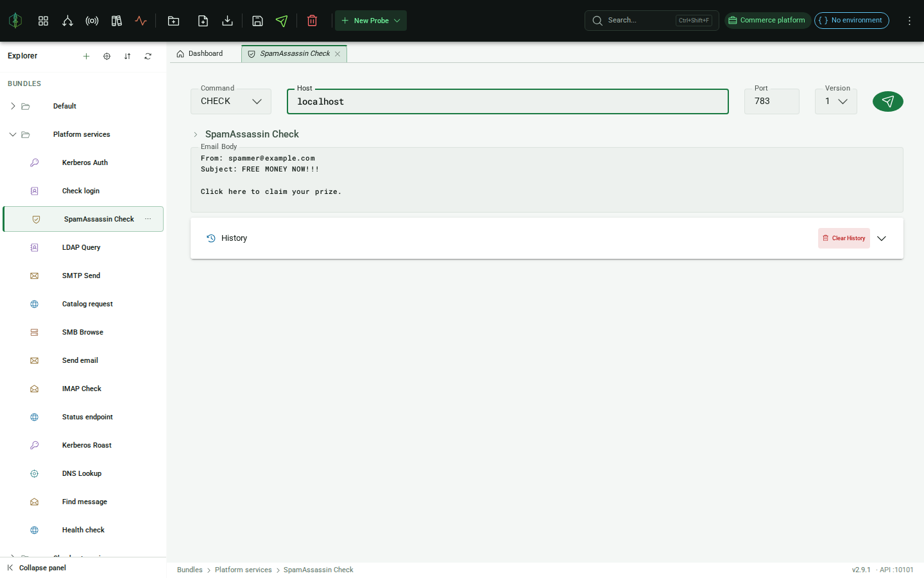Click the Host input field
The height and width of the screenshot is (578, 924).
(x=508, y=101)
